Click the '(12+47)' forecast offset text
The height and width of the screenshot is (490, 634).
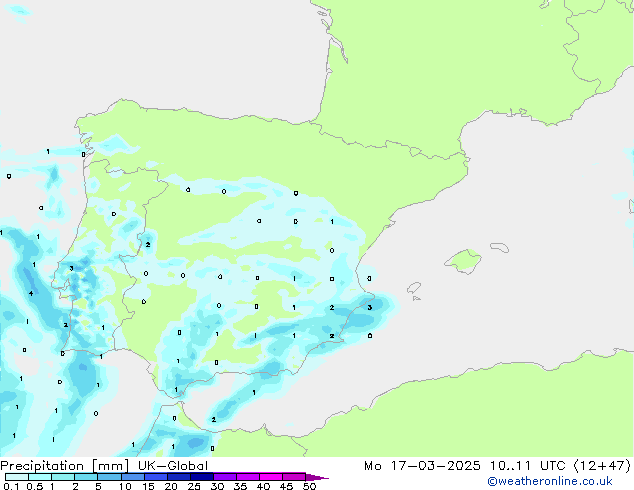pyautogui.click(x=602, y=466)
